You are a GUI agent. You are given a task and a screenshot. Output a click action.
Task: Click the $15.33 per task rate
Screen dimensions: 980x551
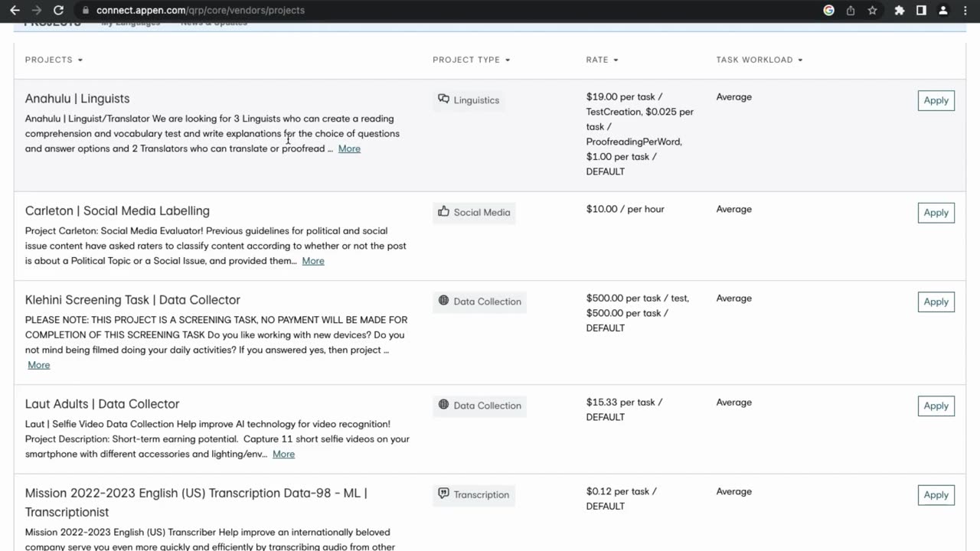[x=624, y=409]
